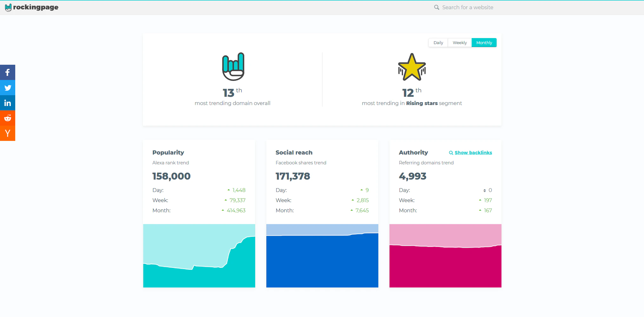Click the rock hand trending icon
Screen dimensions: 644x317
233,67
